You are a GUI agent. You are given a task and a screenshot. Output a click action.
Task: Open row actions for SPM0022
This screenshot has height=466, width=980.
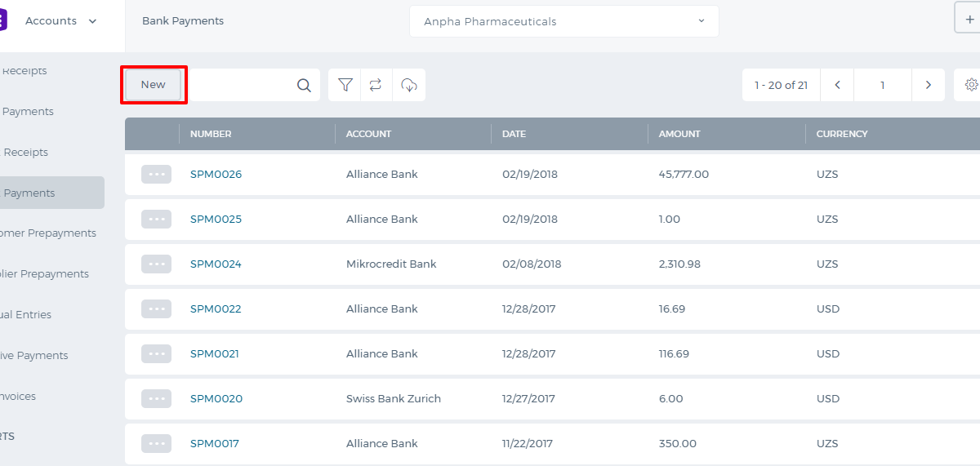point(156,308)
